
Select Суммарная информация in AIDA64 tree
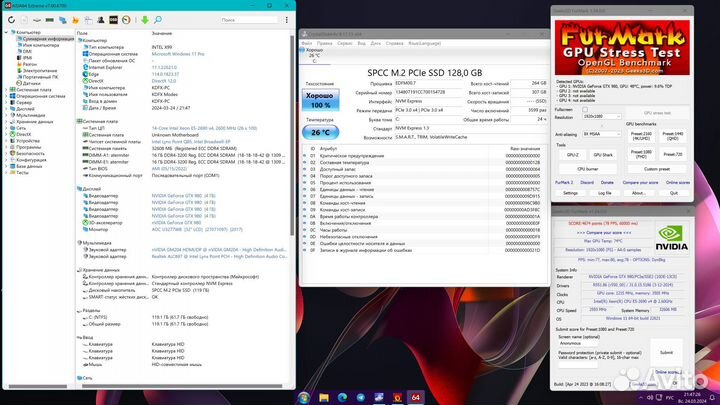[x=48, y=39]
